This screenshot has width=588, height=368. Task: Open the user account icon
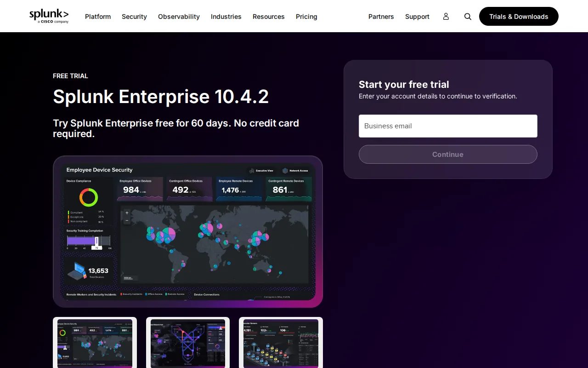tap(446, 17)
